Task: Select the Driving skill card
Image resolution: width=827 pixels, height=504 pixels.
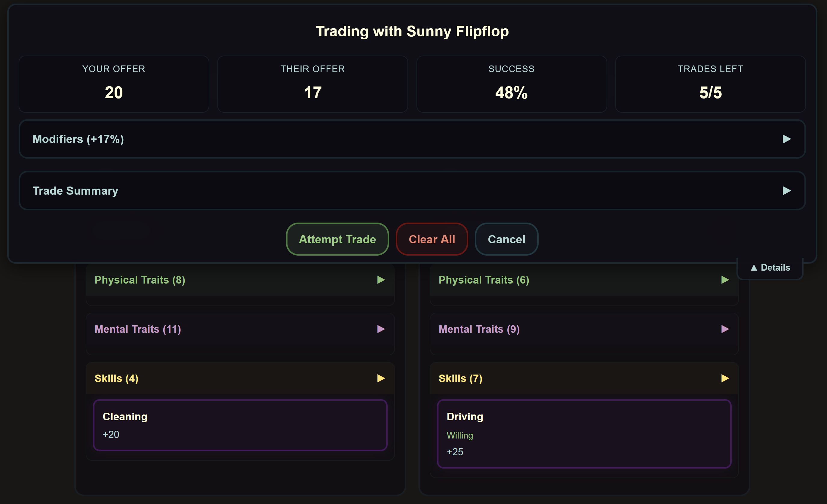Action: [584, 434]
